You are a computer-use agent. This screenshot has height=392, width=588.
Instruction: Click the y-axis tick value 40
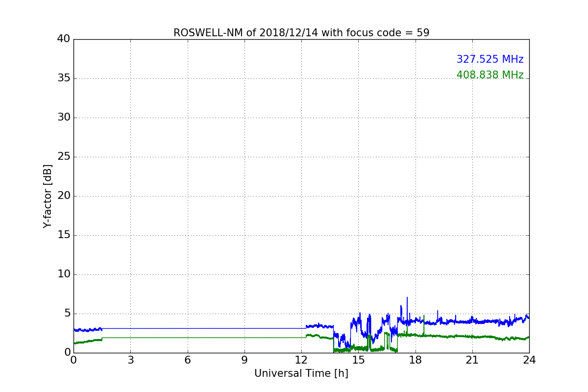[64, 39]
